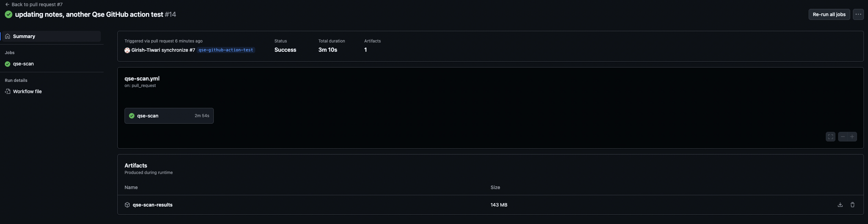Open the qse-github-action-test branch link
Viewport: 868px width, 224px height.
226,50
